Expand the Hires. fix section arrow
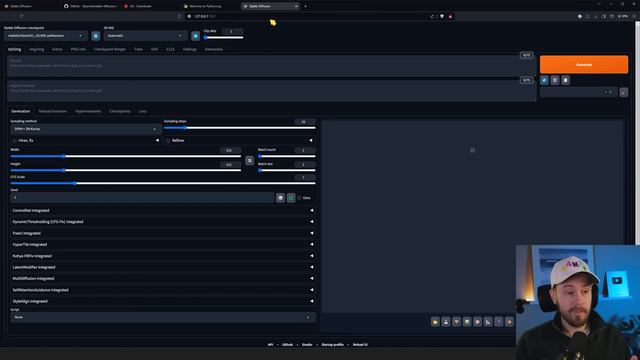The width and height of the screenshot is (640, 360). (x=157, y=140)
